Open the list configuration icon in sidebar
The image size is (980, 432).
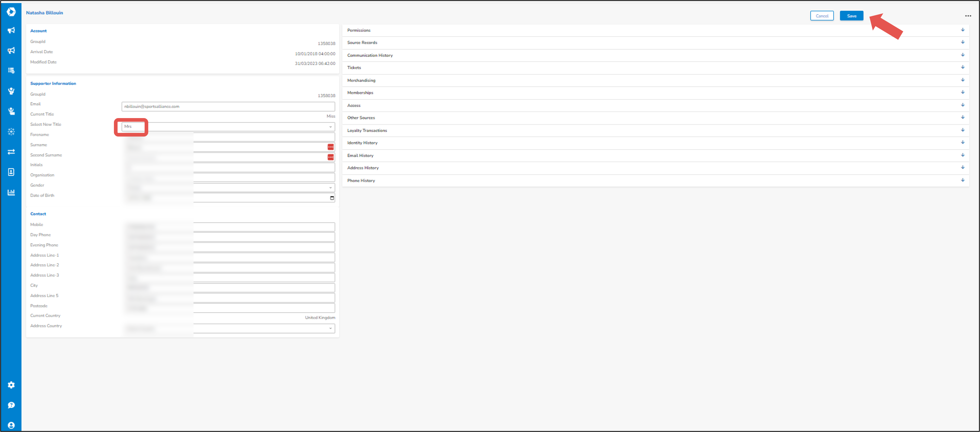(x=11, y=70)
